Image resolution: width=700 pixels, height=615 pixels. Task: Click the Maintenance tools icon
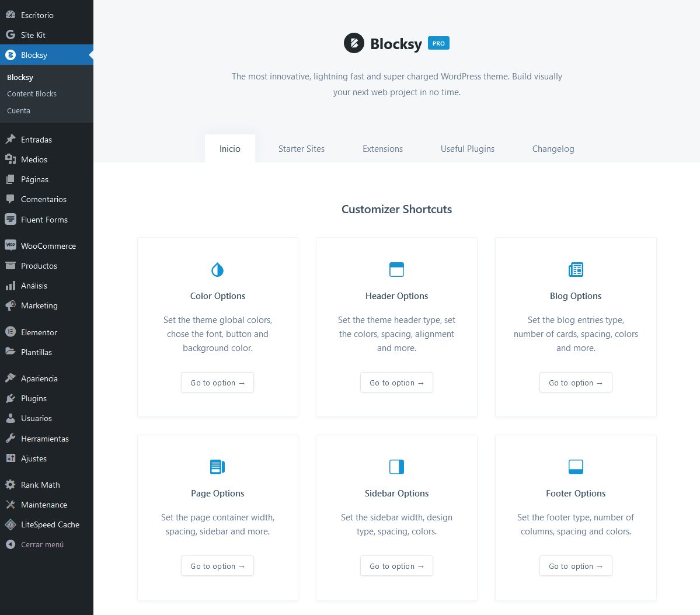(11, 505)
